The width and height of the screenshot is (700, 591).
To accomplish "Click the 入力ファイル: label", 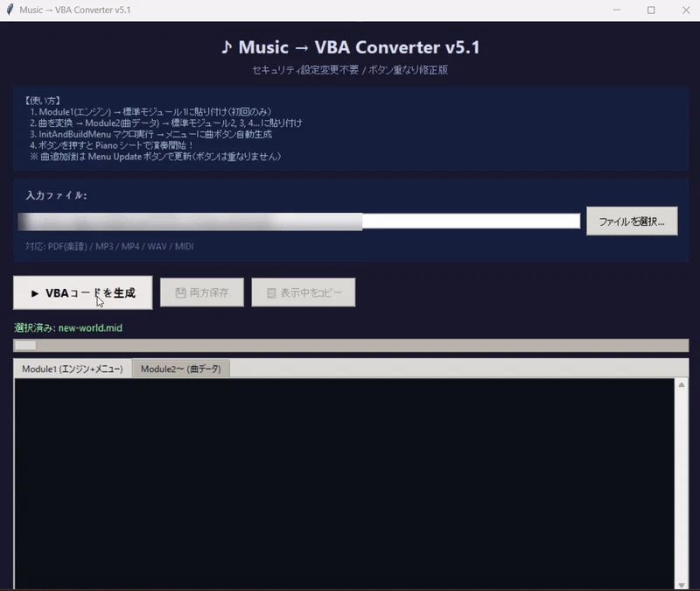I will (x=56, y=195).
